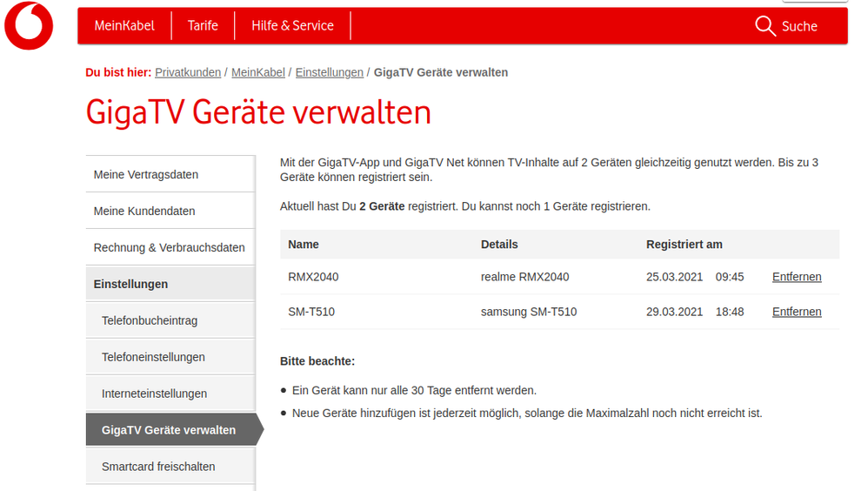This screenshot has width=868, height=491.
Task: Click the current breadcrumb GigaTV Geräte verwalten
Action: click(x=441, y=72)
